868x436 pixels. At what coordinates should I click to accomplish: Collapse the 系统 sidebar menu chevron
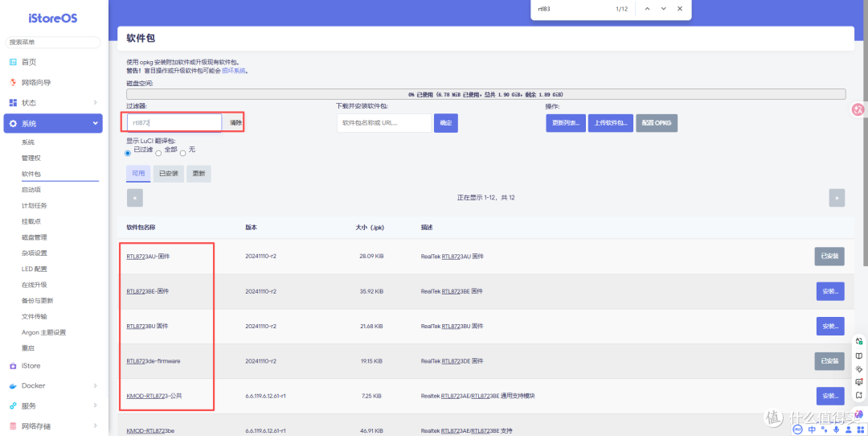click(95, 124)
